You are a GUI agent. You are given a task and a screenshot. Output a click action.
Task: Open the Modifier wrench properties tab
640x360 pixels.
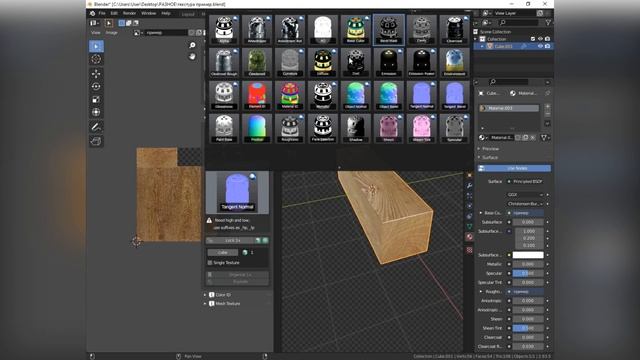coord(469,186)
